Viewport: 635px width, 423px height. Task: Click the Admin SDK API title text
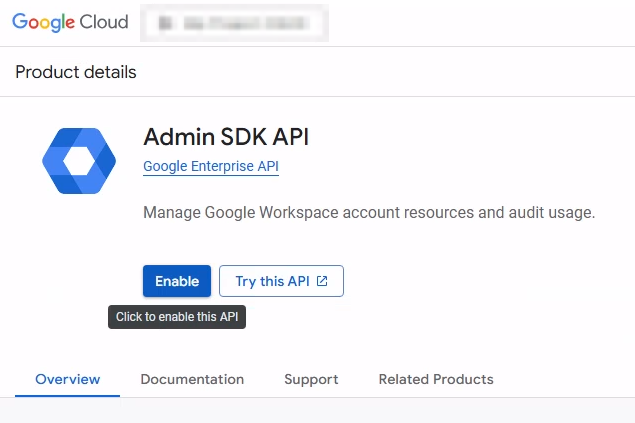226,136
